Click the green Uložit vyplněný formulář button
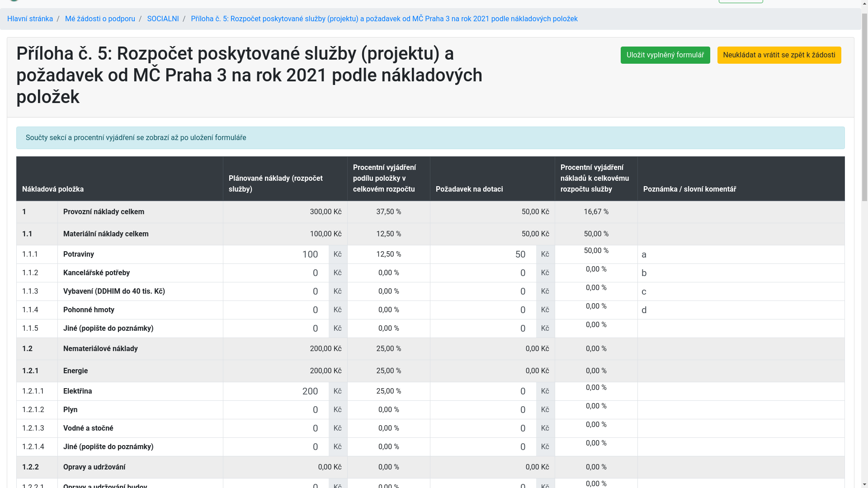Viewport: 868px width, 488px height. (665, 55)
